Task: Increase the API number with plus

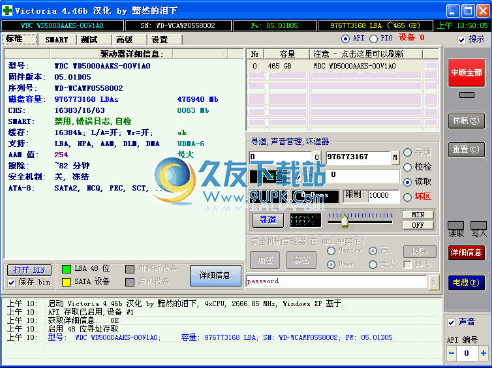Action: tap(483, 353)
